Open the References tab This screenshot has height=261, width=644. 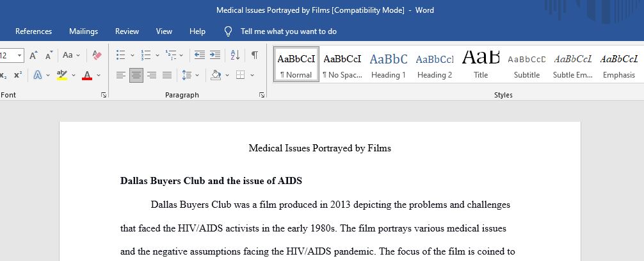(x=34, y=31)
